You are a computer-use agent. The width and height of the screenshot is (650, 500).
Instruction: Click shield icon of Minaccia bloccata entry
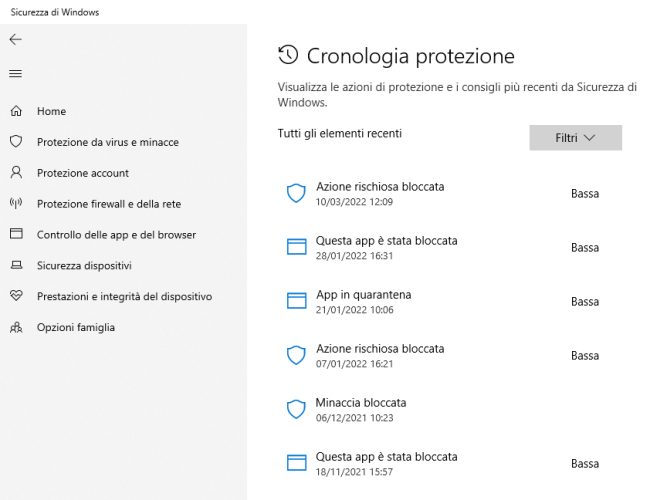(x=296, y=409)
